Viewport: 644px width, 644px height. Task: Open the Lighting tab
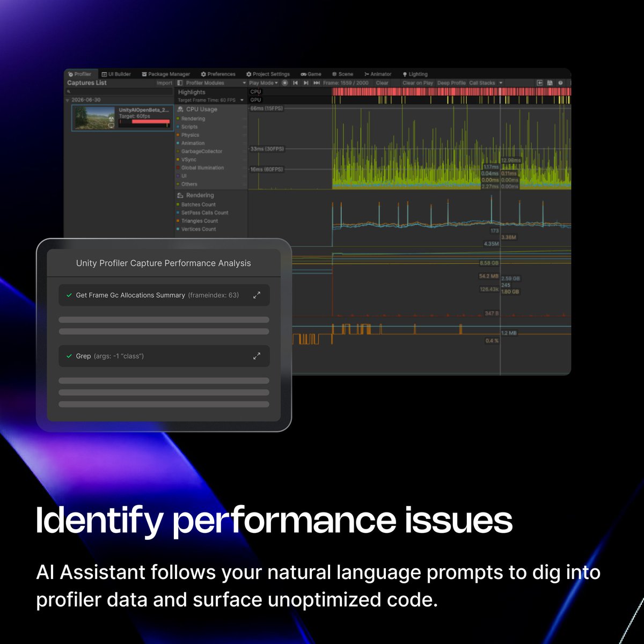(x=415, y=74)
